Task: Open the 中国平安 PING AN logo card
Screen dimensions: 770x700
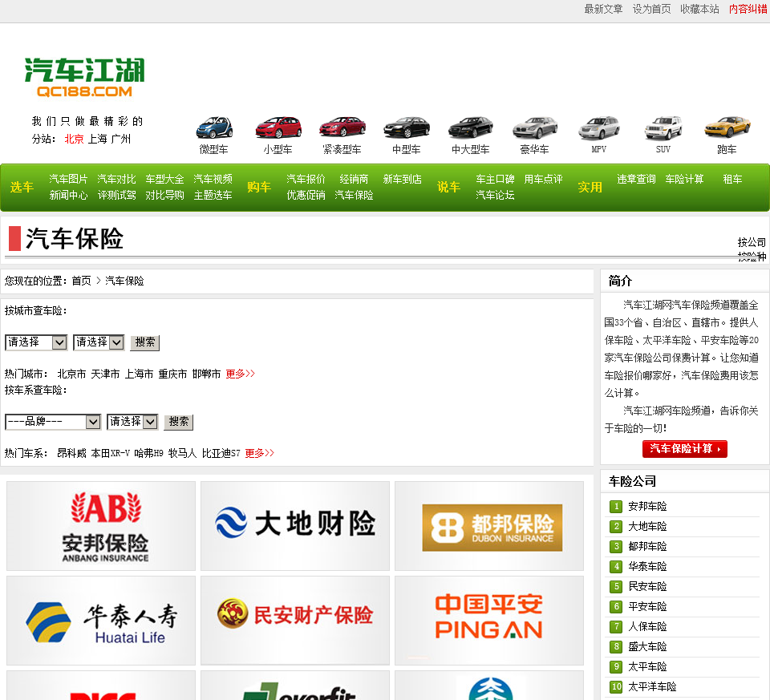Action: click(489, 621)
